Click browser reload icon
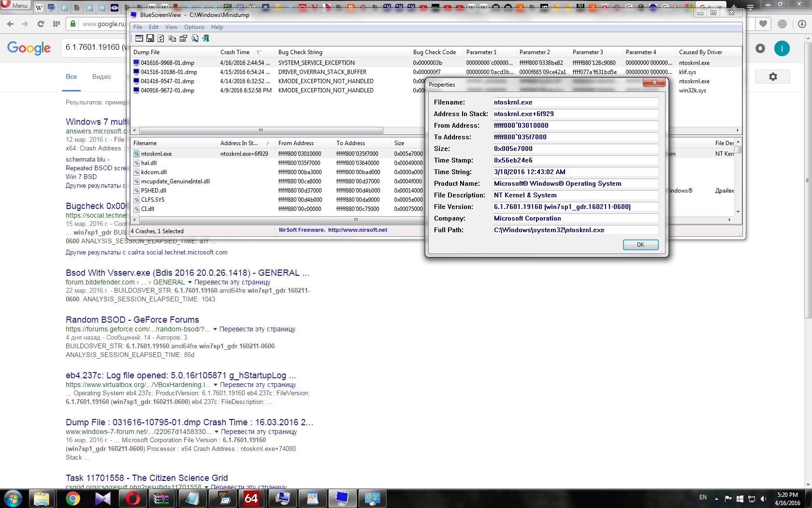 pos(41,24)
